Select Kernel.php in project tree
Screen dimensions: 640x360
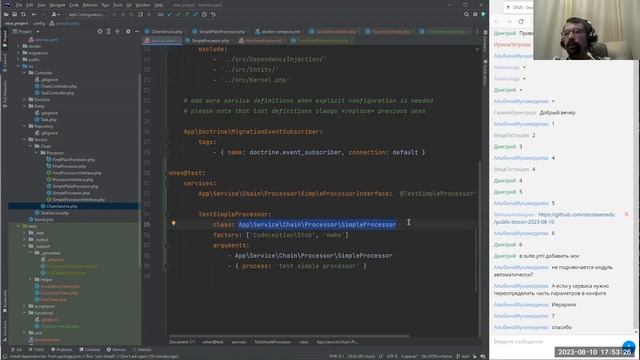point(41,219)
